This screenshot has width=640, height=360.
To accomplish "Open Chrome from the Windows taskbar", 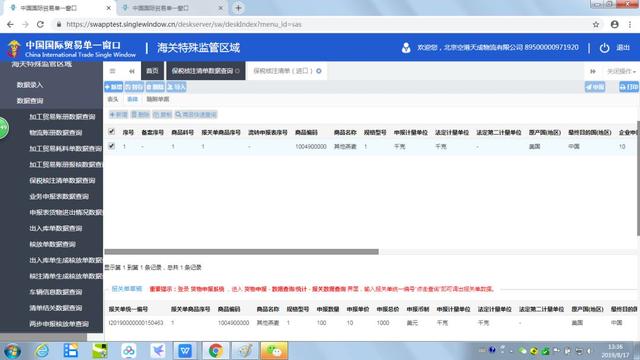I will (x=216, y=351).
